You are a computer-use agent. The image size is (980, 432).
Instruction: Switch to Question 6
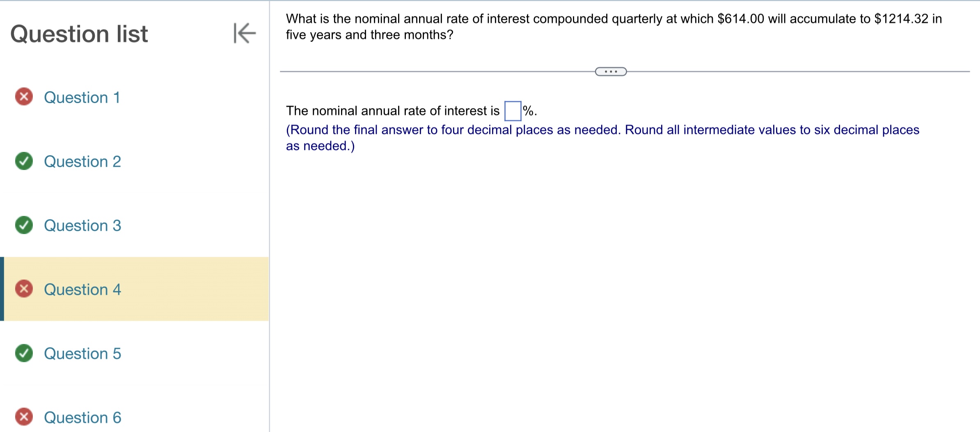click(82, 417)
